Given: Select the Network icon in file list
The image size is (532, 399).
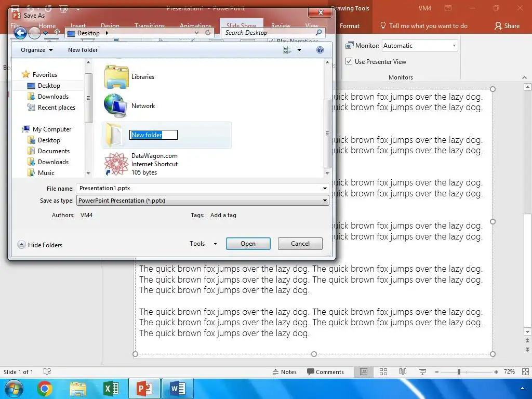Looking at the screenshot, I should tap(116, 106).
